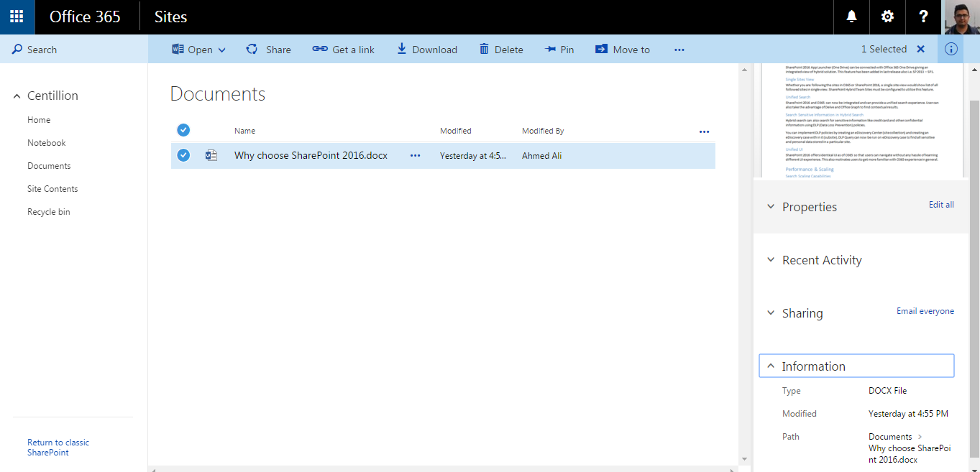Collapse the Information section

click(x=771, y=366)
